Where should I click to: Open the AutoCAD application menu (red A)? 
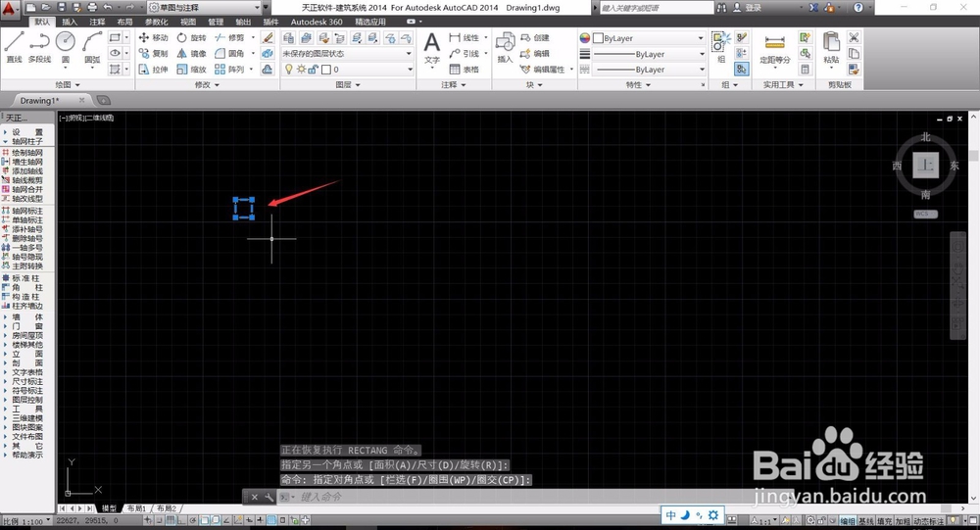click(x=10, y=8)
